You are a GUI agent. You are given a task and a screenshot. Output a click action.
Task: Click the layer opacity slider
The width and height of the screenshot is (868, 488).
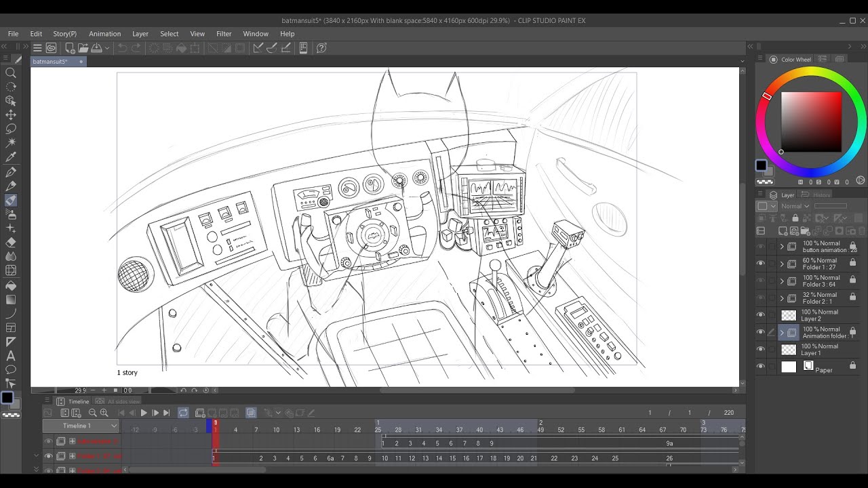pos(831,206)
